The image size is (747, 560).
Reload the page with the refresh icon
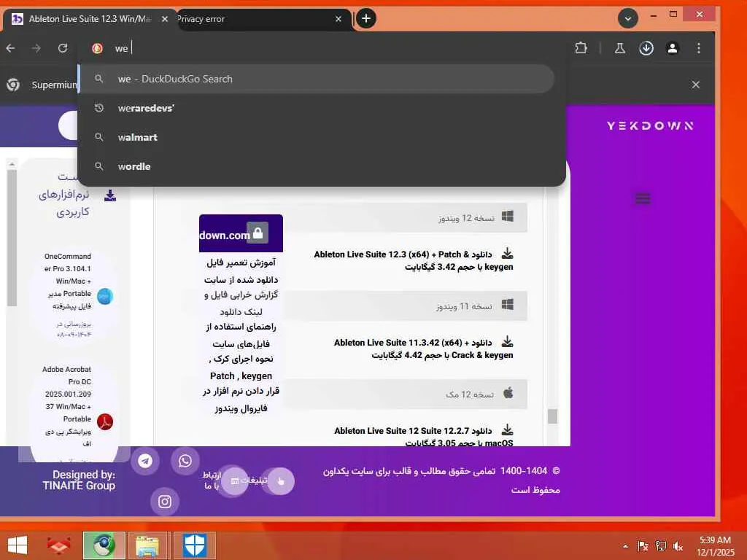tap(63, 48)
